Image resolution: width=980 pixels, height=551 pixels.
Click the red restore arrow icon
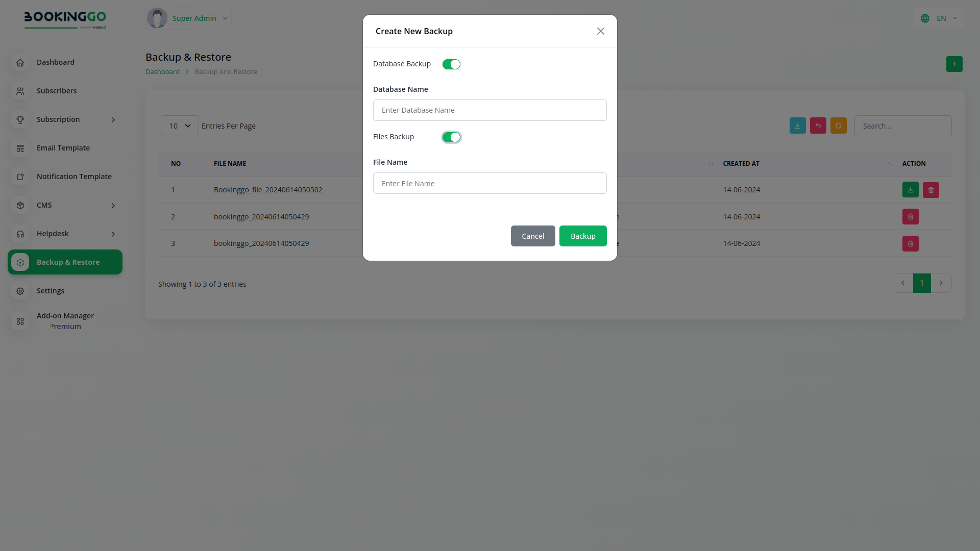coord(818,126)
